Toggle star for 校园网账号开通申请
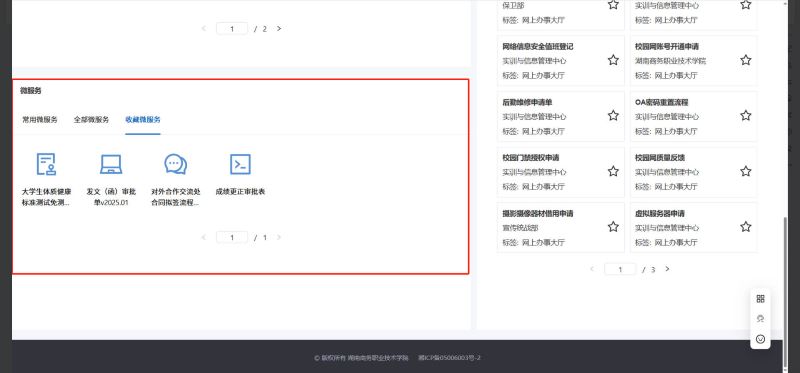800x373 pixels. [x=745, y=60]
